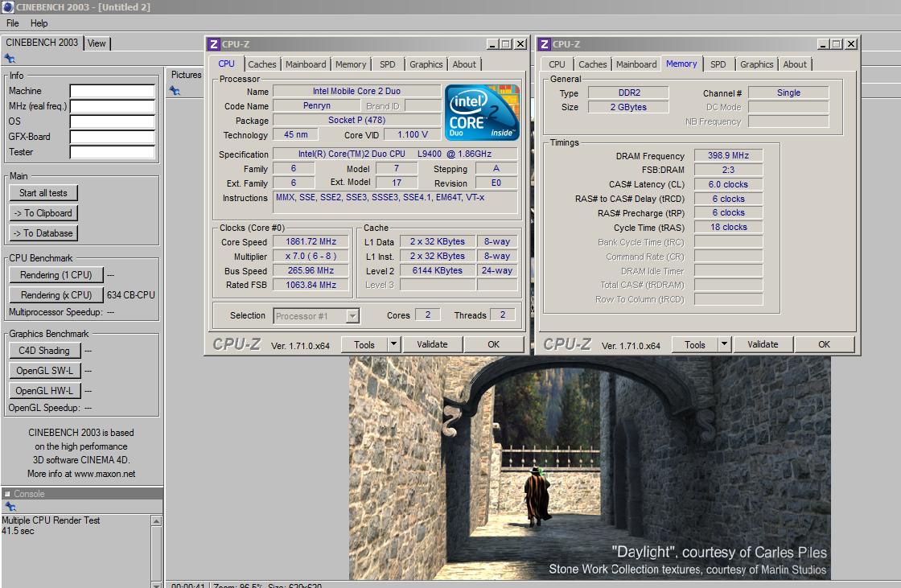Click the Intel Core 2 Duo logo

(482, 113)
